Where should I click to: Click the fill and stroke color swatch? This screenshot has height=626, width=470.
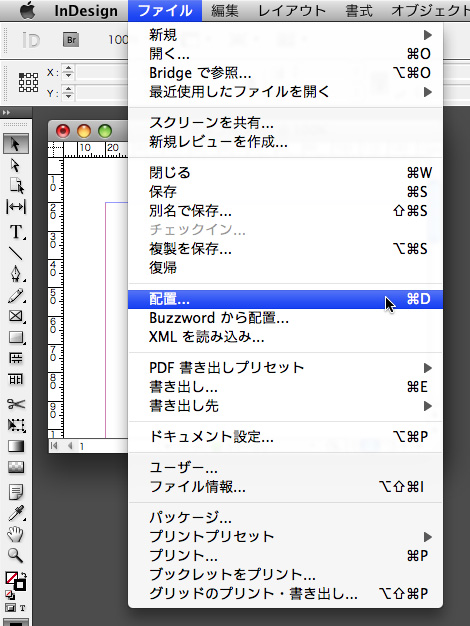pos(15,581)
